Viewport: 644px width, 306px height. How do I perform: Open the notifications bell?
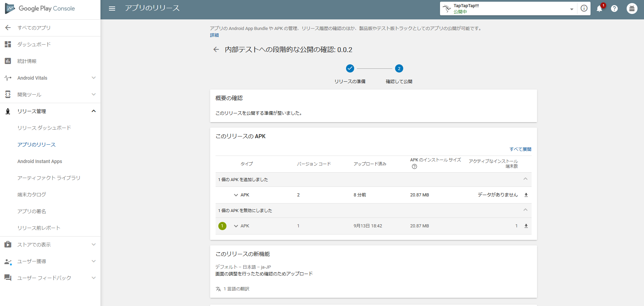600,9
